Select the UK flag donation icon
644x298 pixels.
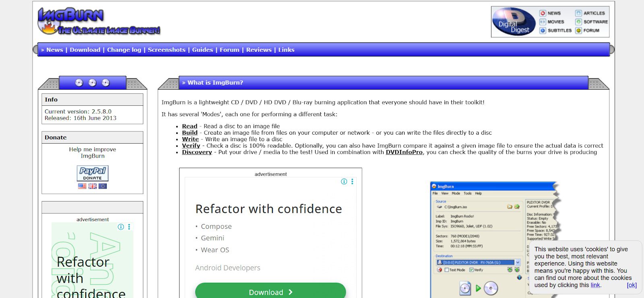93,186
